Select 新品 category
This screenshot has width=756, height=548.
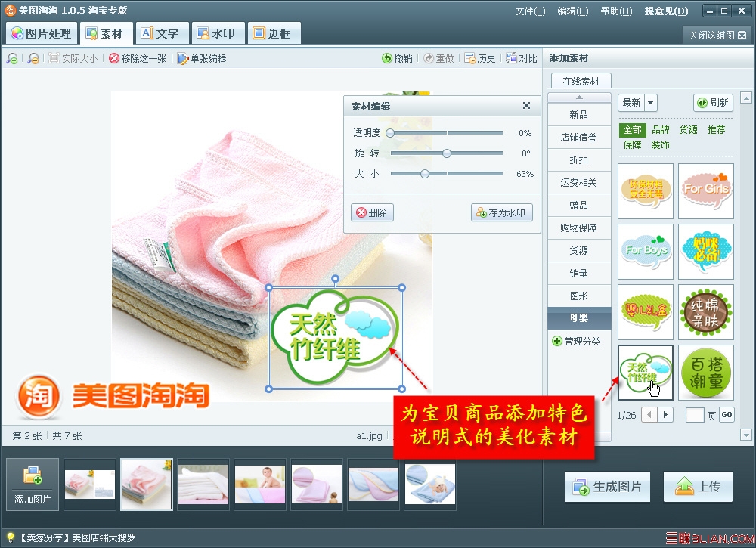(579, 115)
